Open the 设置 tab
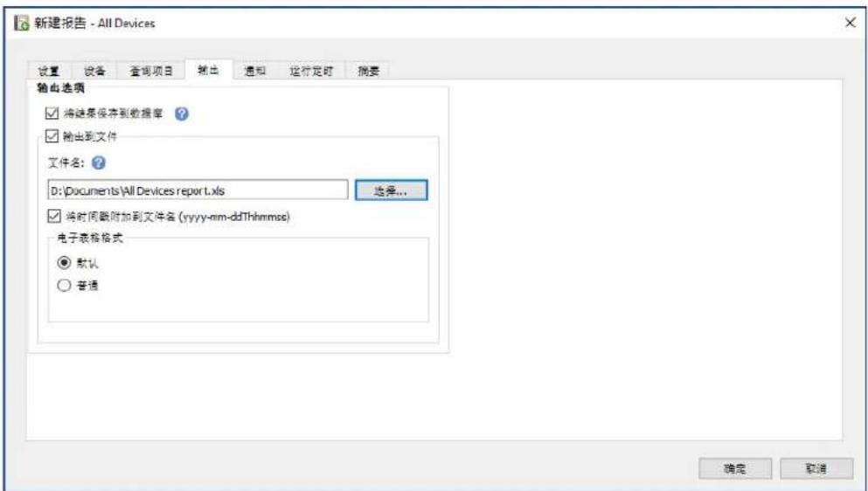The height and width of the screenshot is (491, 868). tap(49, 71)
